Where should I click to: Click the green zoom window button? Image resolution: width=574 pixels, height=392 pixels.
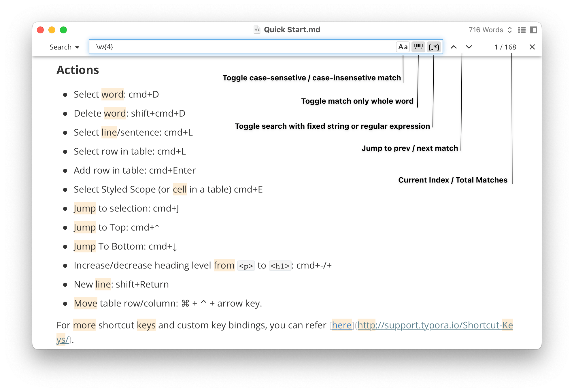[x=63, y=30]
